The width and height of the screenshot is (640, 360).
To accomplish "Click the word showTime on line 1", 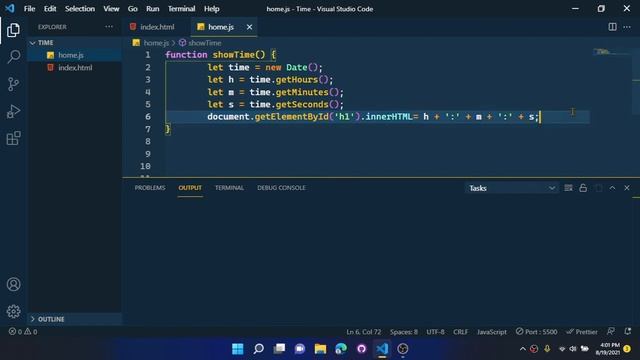I will pos(233,55).
